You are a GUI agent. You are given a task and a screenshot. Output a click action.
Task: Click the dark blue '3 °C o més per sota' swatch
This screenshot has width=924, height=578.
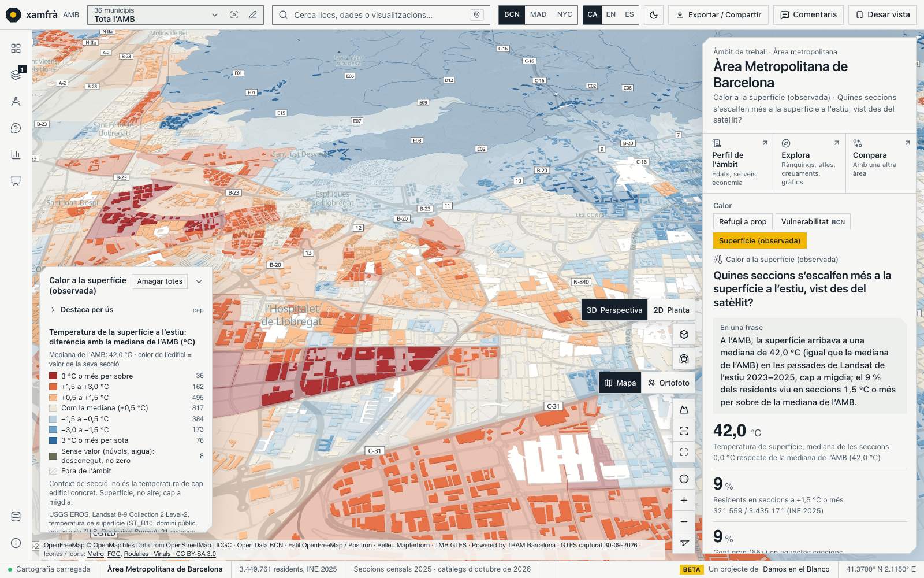click(x=53, y=440)
